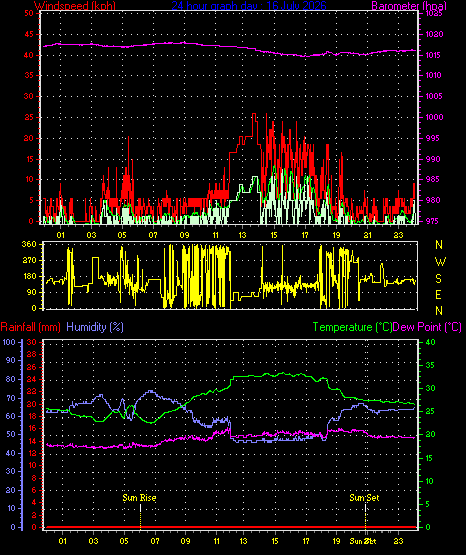Click the '12' rainfall axis value

32,453
